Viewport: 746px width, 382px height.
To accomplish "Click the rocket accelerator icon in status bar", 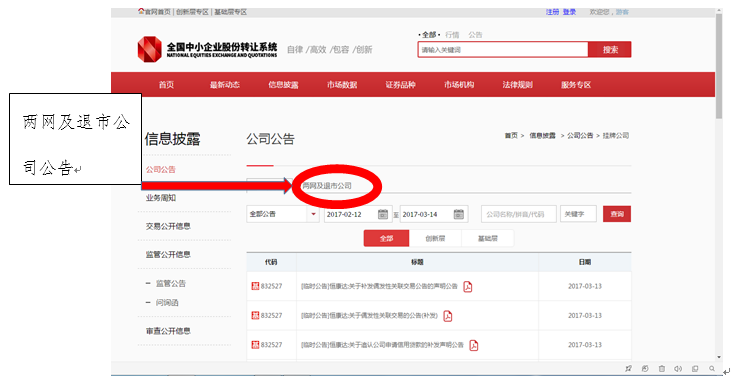I will (628, 369).
